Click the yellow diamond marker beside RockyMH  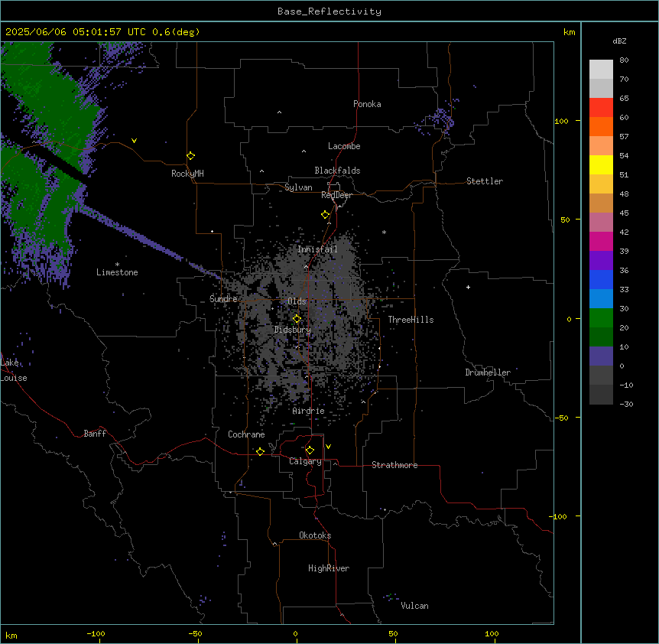pyautogui.click(x=190, y=156)
